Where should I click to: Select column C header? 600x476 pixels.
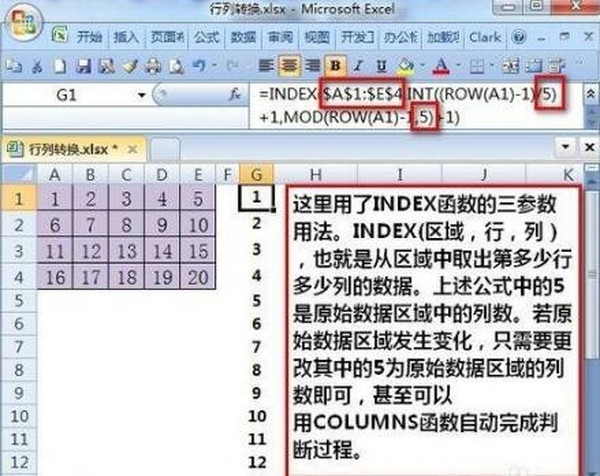coord(126,175)
